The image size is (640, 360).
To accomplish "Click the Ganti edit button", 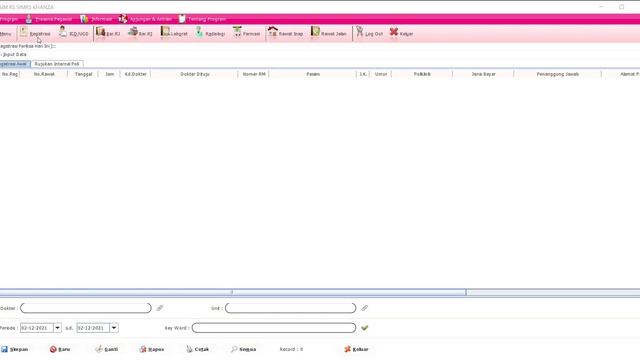I will (107, 349).
